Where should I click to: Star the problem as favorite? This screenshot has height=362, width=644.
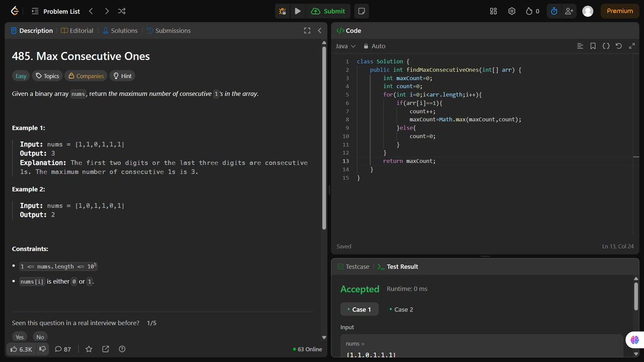89,349
